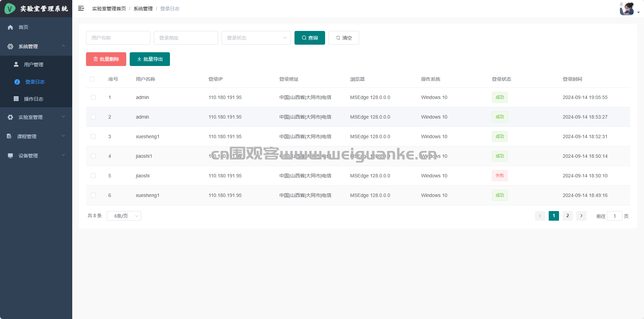Check the row 3 xuesheng1 checkbox
The height and width of the screenshot is (319, 644).
coord(93,136)
